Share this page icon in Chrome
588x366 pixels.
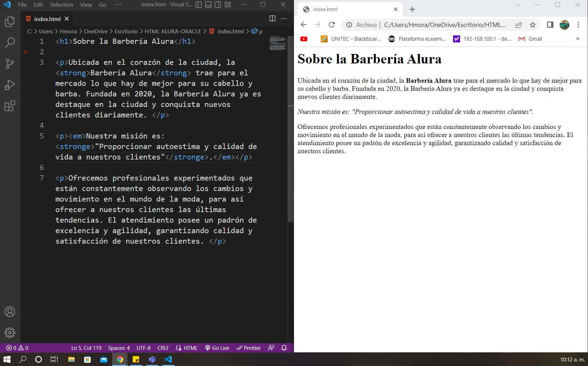click(519, 25)
